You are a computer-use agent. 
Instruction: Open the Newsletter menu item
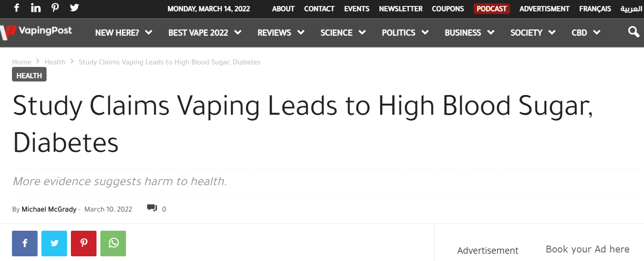point(401,9)
